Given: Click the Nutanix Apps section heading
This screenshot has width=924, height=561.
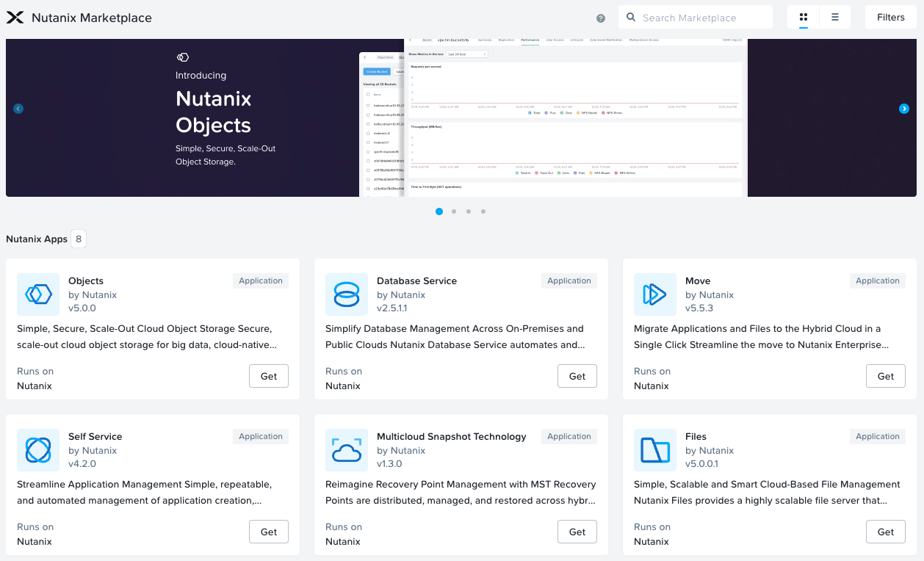Looking at the screenshot, I should pyautogui.click(x=37, y=239).
